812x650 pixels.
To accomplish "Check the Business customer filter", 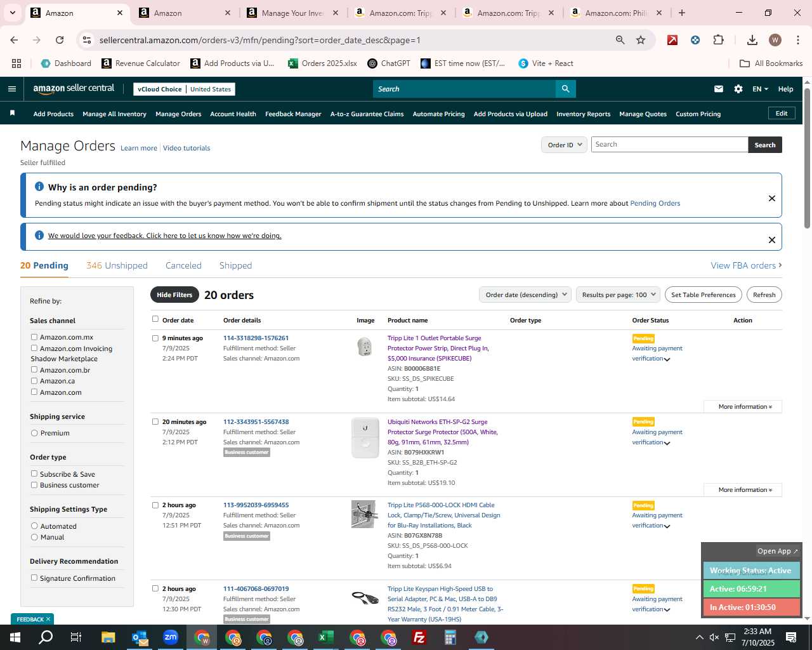I will pyautogui.click(x=34, y=485).
